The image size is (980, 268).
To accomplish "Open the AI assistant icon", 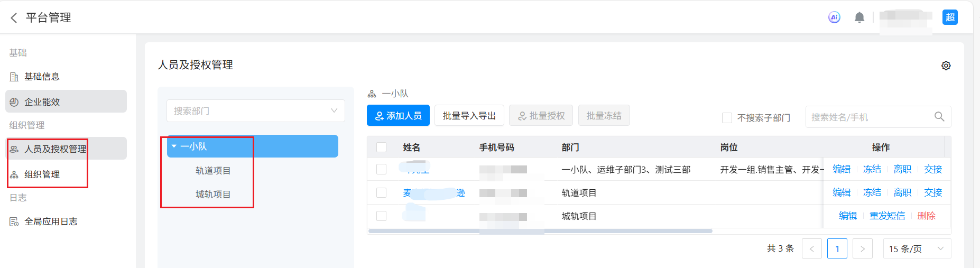I will pos(834,17).
